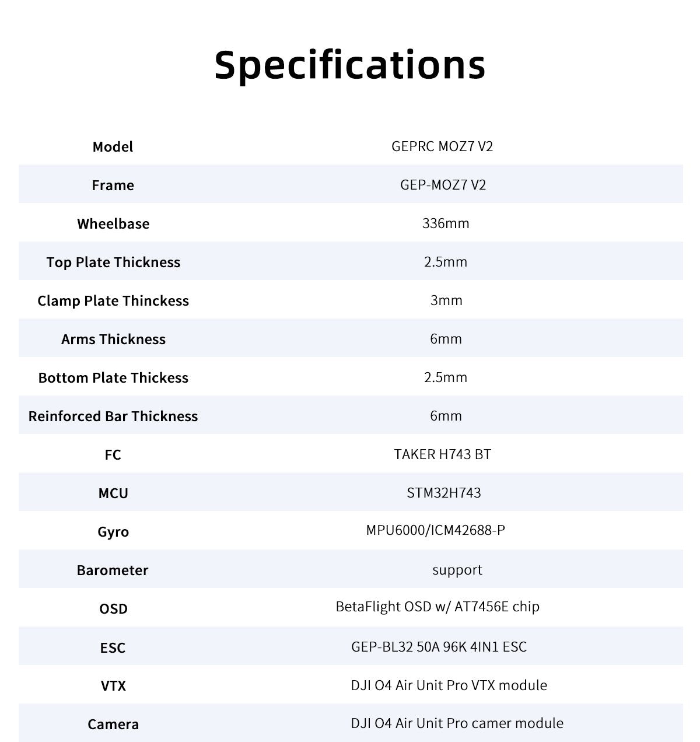
Task: Click the Top Plate Thickness label
Action: tap(113, 262)
